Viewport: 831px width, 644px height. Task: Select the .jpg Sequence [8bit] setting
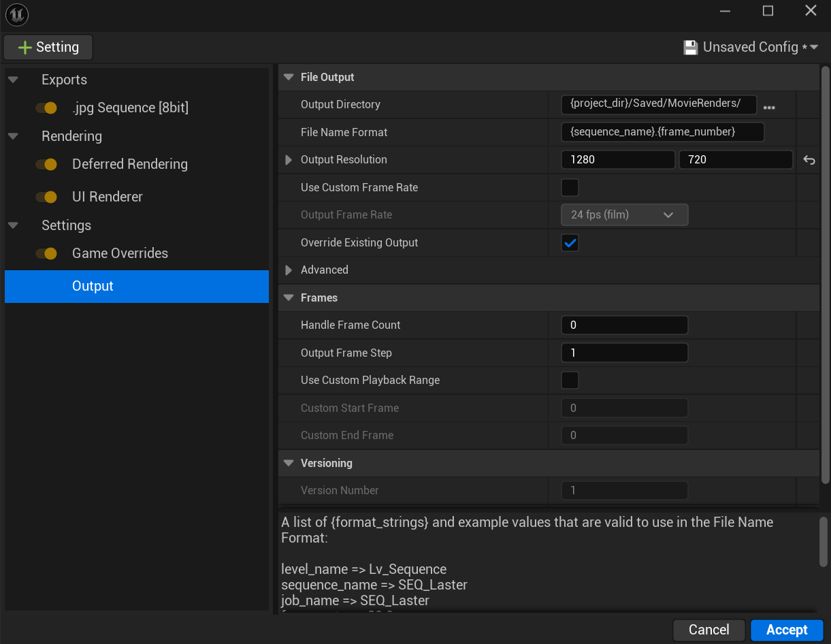click(131, 108)
